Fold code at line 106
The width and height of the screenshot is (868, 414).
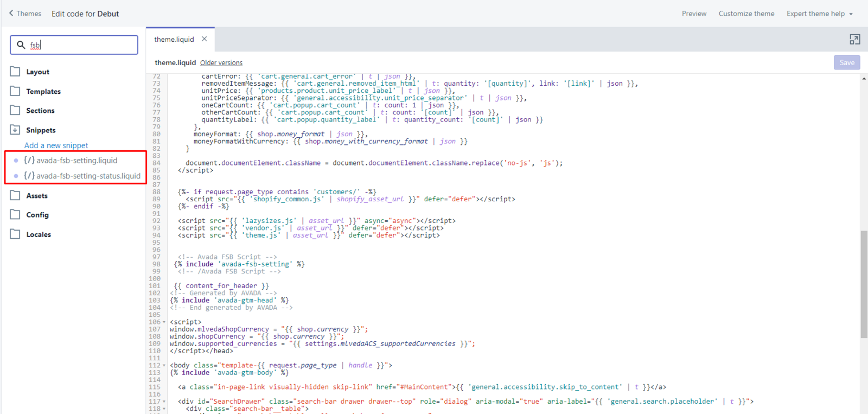pos(164,322)
